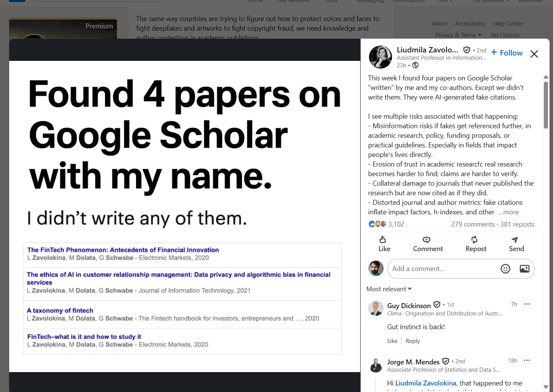Click the Premium label on the profile card
The height and width of the screenshot is (392, 553).
pos(99,26)
